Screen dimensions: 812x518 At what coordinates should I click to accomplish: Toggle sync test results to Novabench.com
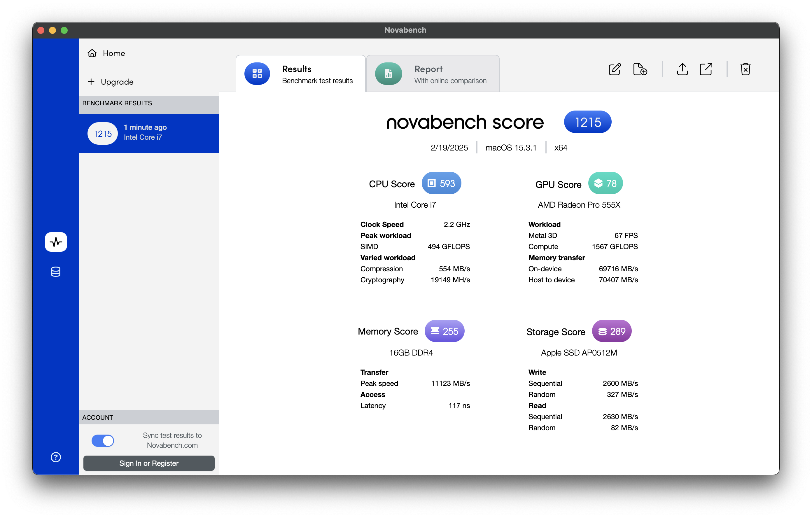[103, 440]
